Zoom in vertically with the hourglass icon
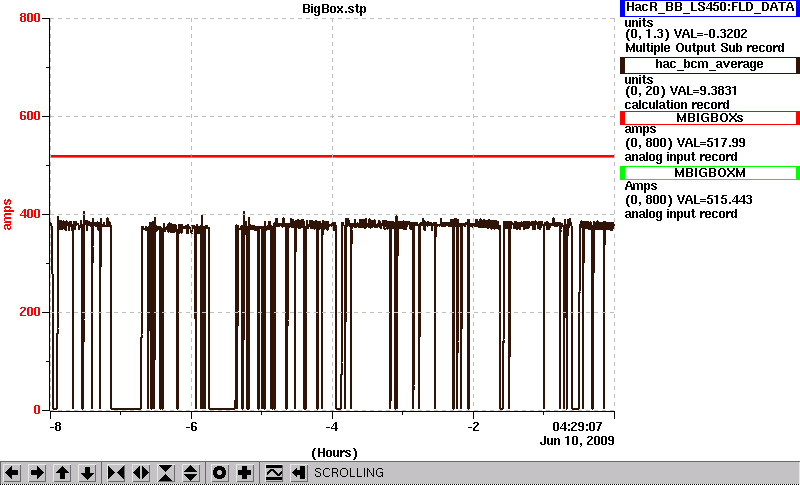 point(166,473)
